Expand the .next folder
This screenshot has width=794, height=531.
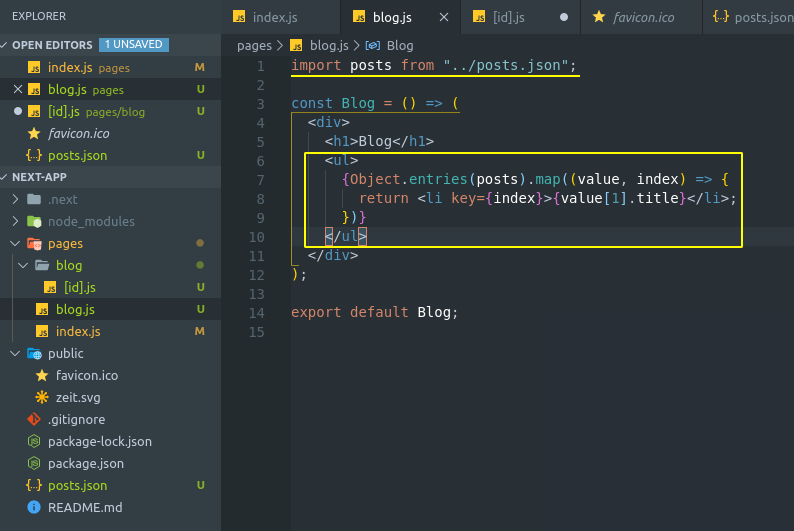[15, 199]
